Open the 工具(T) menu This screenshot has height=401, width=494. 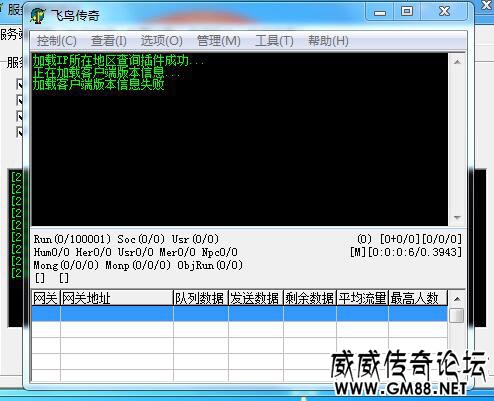click(x=274, y=41)
